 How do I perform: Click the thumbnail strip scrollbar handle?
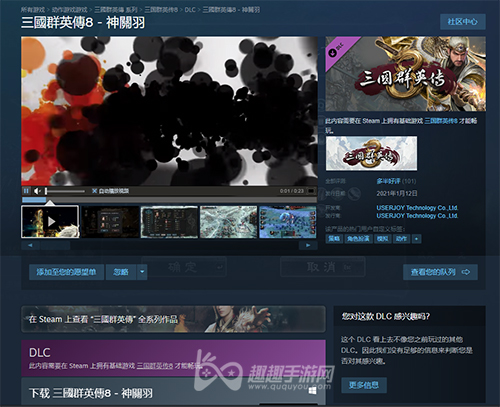click(55, 246)
